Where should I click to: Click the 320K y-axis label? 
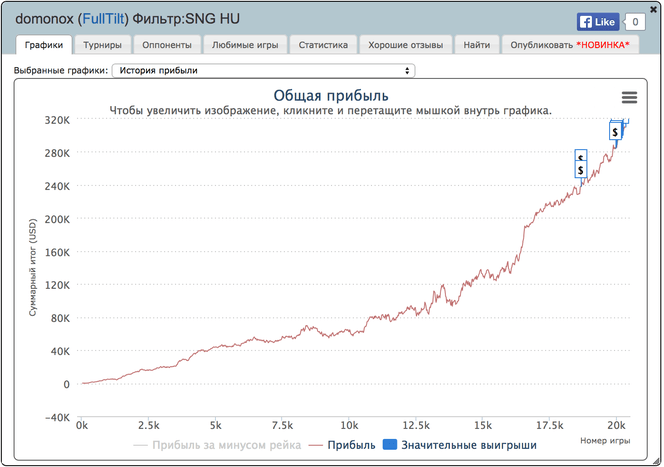coord(57,120)
